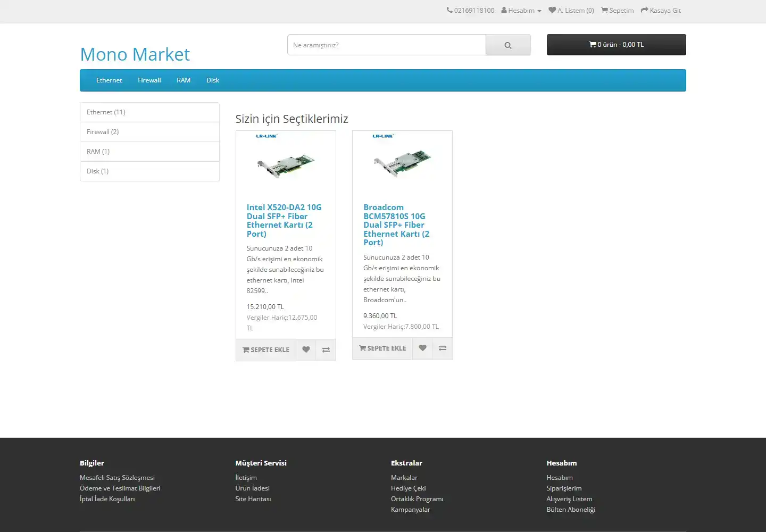Image resolution: width=766 pixels, height=532 pixels.
Task: Open İptal İade Koşulları footer link
Action: click(107, 499)
